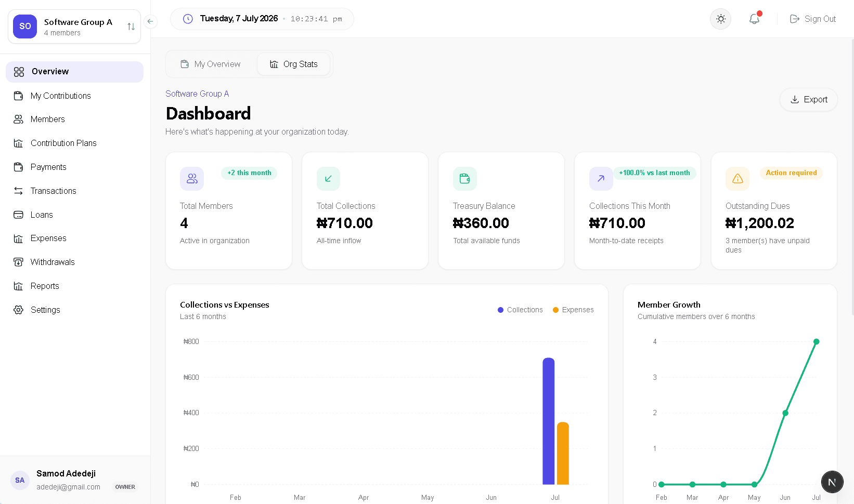This screenshot has width=854, height=504.
Task: Click the Collections This Month arrow icon
Action: (x=601, y=179)
